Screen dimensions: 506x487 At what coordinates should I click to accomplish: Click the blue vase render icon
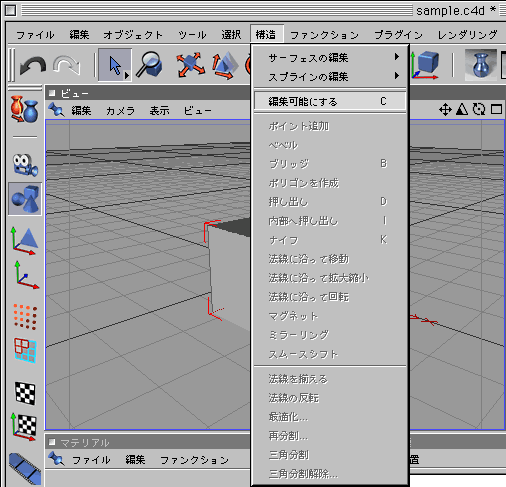[480, 65]
